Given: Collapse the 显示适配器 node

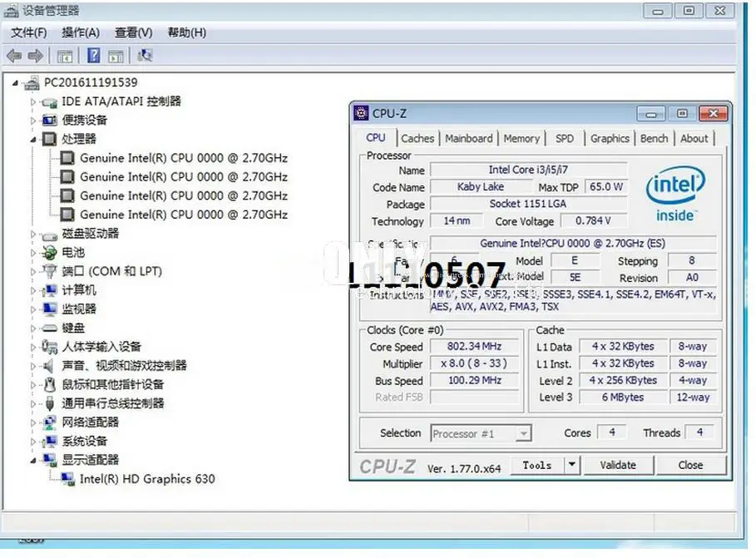Looking at the screenshot, I should 32,461.
